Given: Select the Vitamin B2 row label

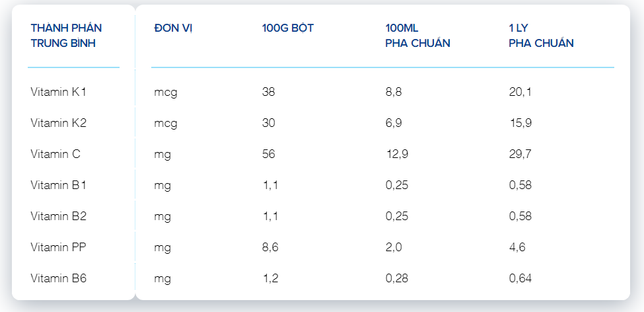Looking at the screenshot, I should coord(58,216).
